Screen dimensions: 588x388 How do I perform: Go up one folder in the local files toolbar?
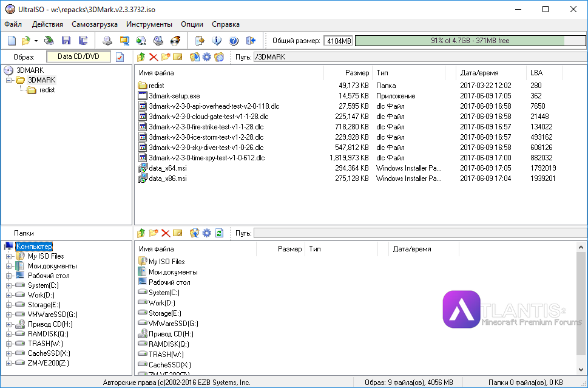click(141, 233)
